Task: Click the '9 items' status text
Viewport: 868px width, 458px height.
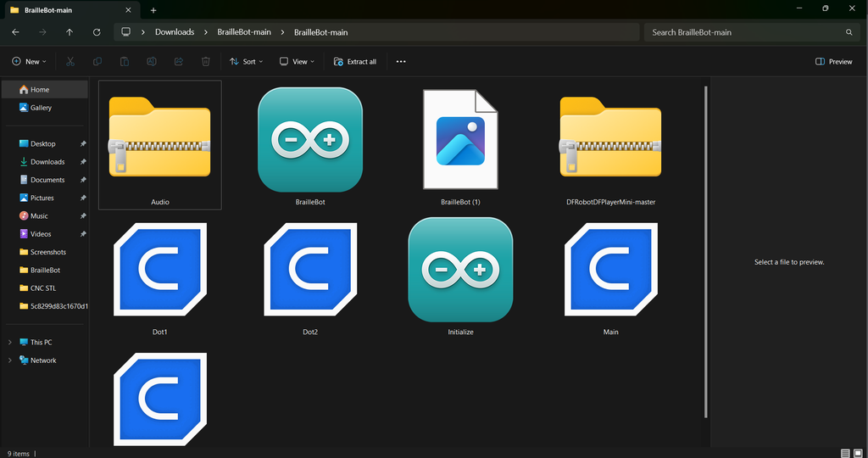Action: (19, 454)
